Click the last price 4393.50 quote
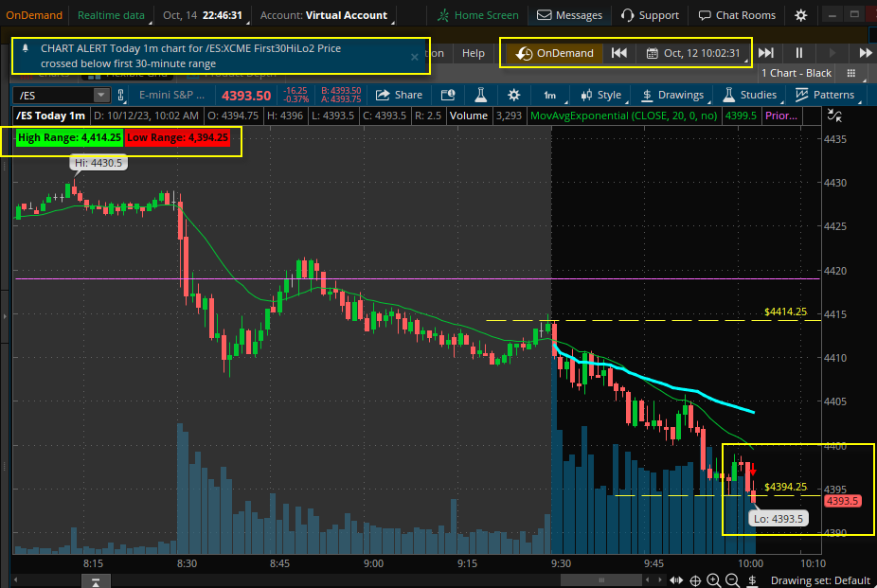Viewport: 877px width, 588px height. [246, 96]
